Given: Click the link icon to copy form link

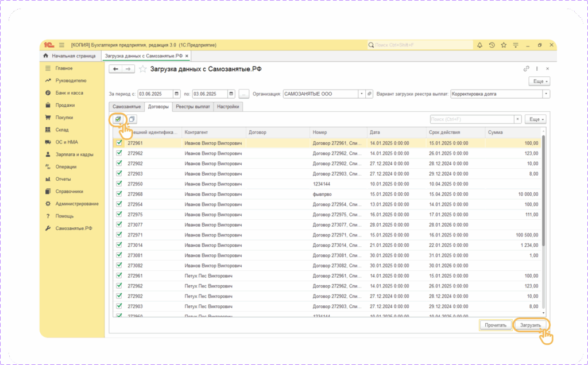Looking at the screenshot, I should [x=526, y=69].
